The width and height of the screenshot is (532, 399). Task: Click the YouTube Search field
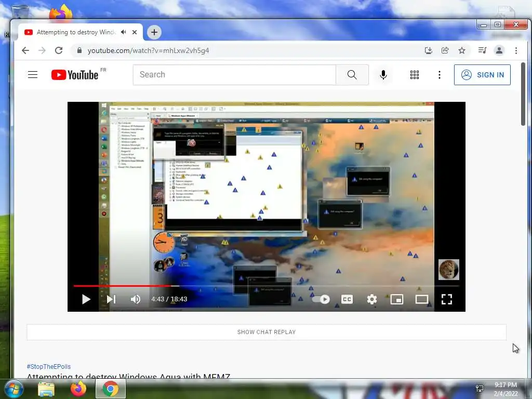tap(234, 75)
